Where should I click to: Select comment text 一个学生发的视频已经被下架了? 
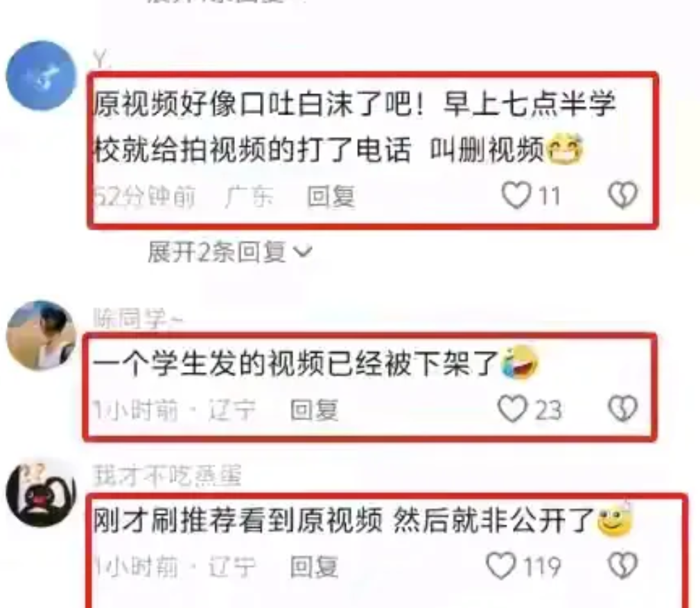coord(296,363)
